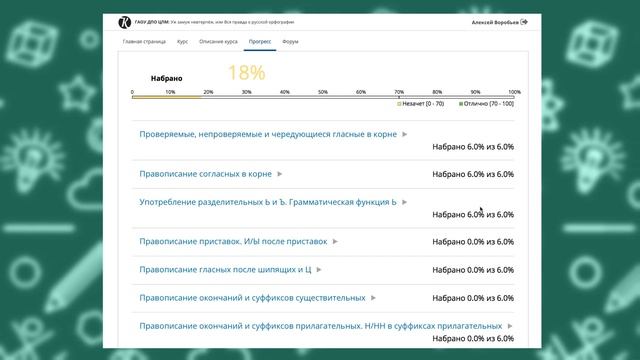The width and height of the screenshot is (640, 360).
Task: Expand arrow beside И/Ы после приставок
Action: 335,242
